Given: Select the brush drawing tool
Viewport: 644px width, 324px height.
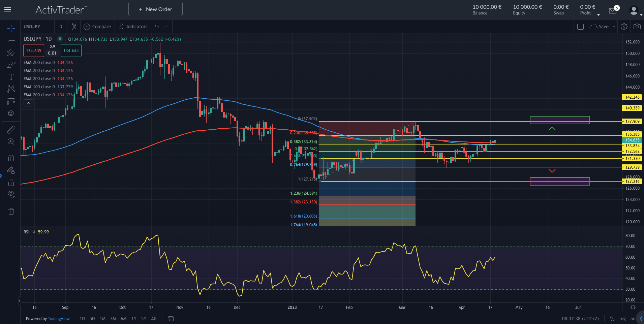Looking at the screenshot, I should coord(11,65).
